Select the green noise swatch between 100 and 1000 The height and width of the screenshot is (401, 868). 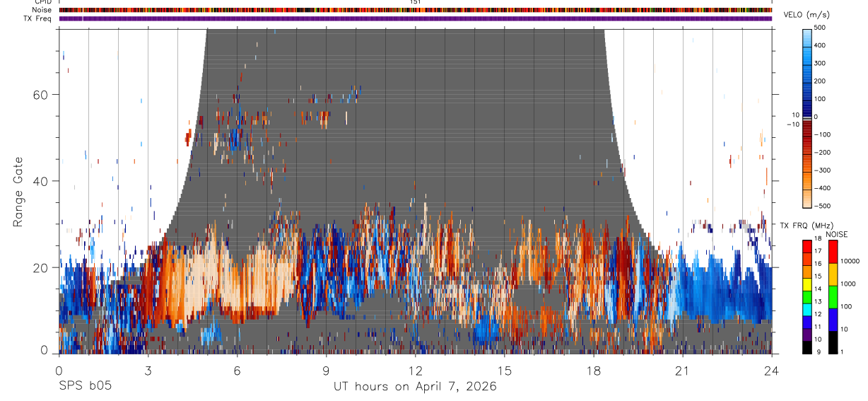point(833,297)
